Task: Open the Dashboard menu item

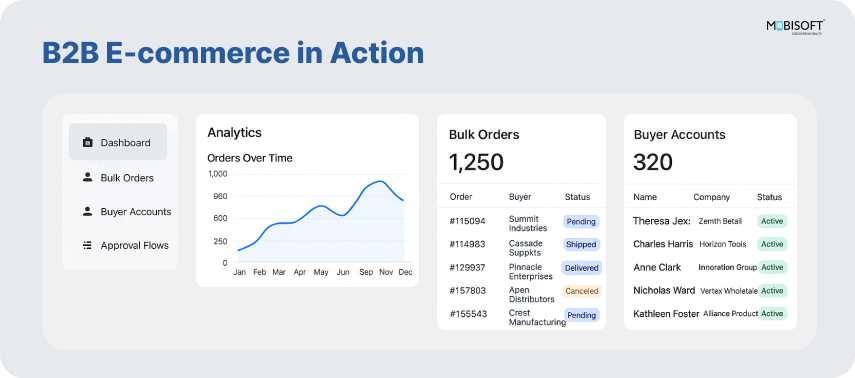Action: click(118, 142)
